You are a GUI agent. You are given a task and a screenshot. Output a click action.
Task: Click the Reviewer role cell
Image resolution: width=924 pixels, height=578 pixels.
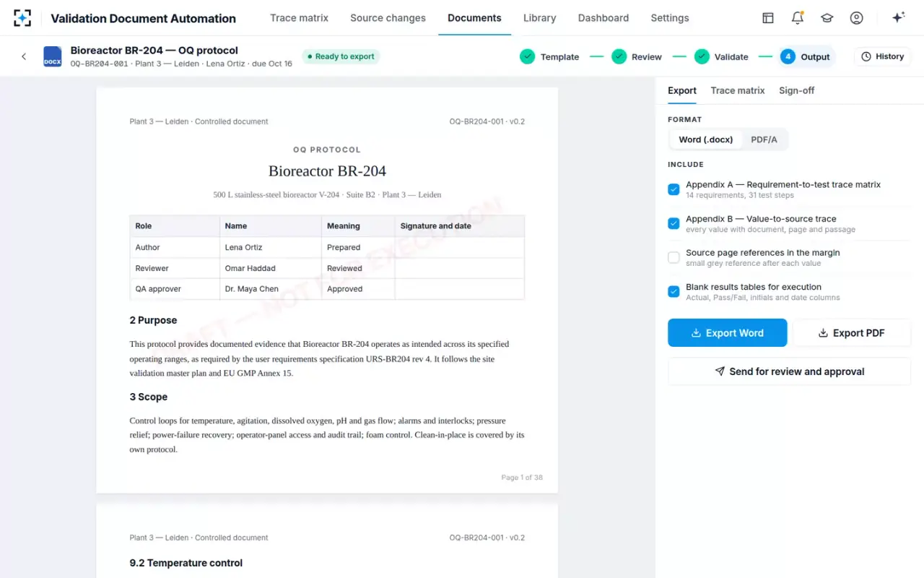tap(175, 268)
